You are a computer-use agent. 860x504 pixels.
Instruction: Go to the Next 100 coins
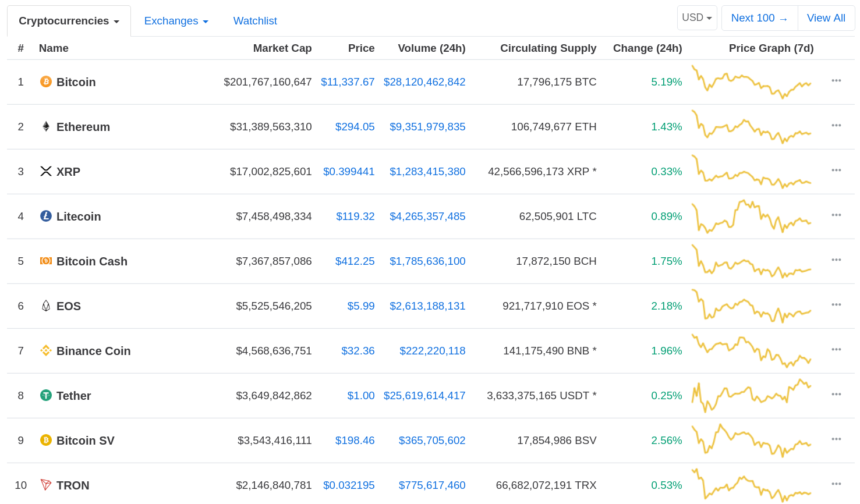(x=759, y=18)
